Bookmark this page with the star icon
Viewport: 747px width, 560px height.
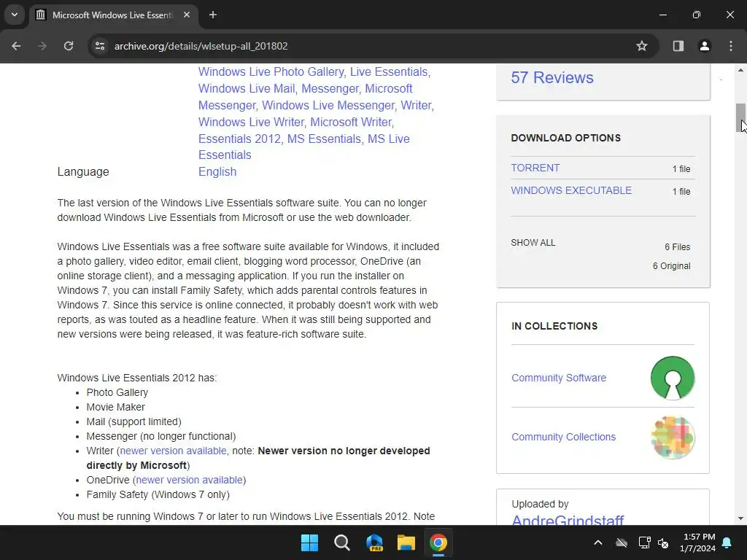[x=642, y=46]
